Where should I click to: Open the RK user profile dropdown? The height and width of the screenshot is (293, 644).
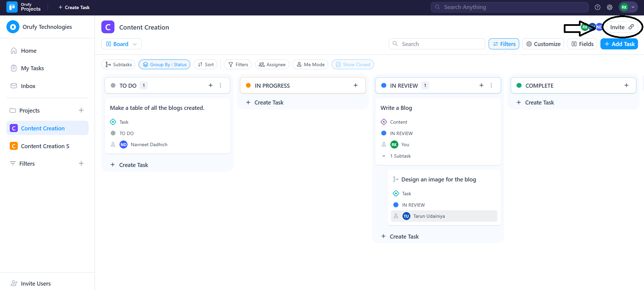click(x=628, y=7)
